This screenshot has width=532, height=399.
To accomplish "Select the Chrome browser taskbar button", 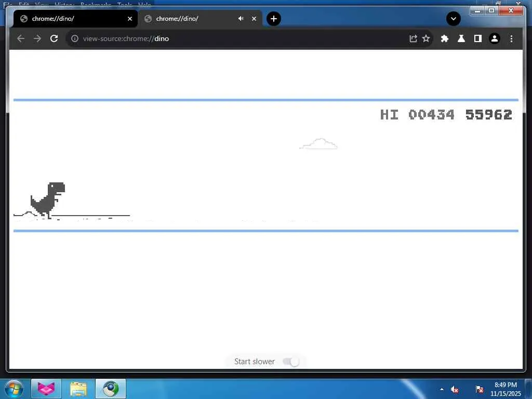I will pyautogui.click(x=111, y=389).
